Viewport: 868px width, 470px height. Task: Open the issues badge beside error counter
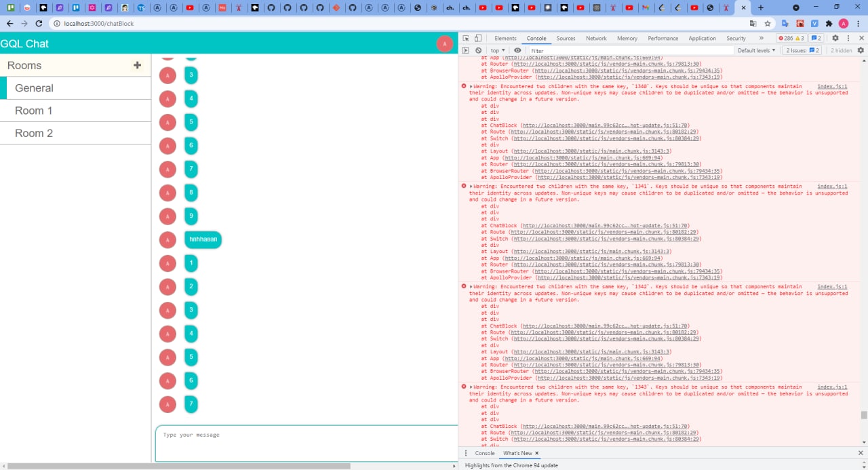tap(816, 39)
